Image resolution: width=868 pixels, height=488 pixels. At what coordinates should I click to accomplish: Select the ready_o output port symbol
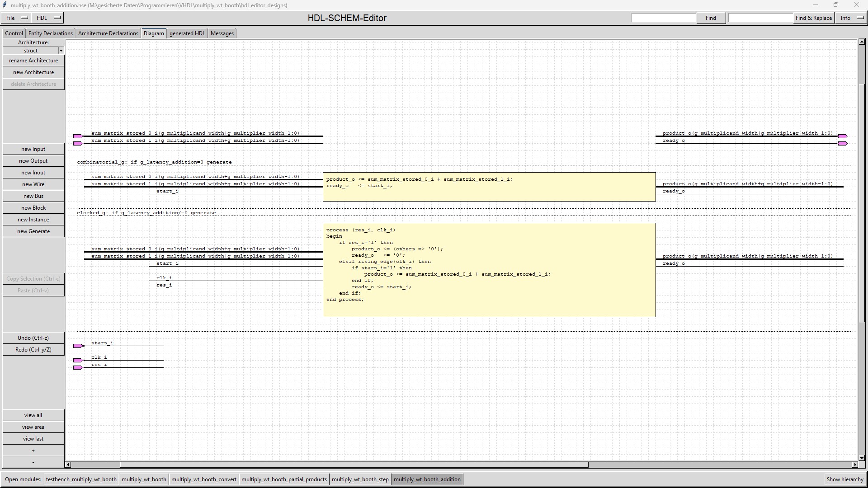pos(843,144)
